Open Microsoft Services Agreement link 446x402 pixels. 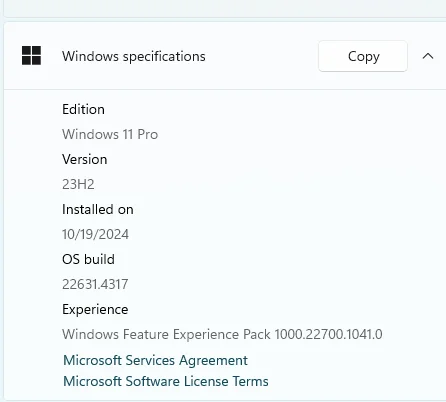[155, 360]
